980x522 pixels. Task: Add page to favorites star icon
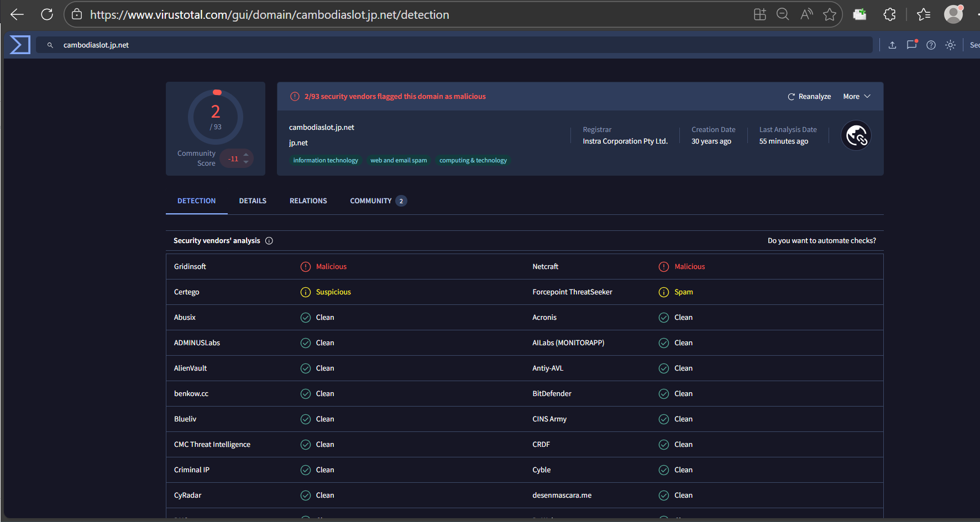tap(829, 14)
